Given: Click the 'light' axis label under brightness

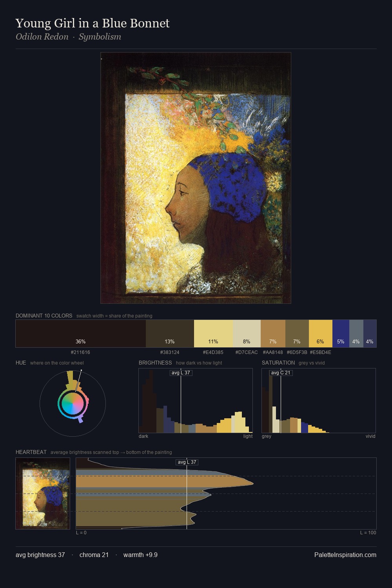Looking at the screenshot, I should [248, 436].
